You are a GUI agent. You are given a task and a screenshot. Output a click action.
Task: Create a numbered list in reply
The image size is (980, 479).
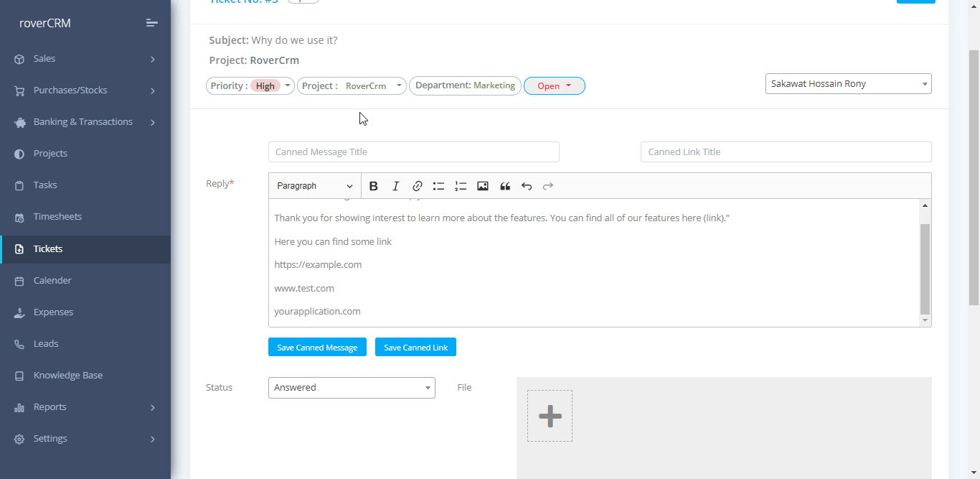[461, 186]
